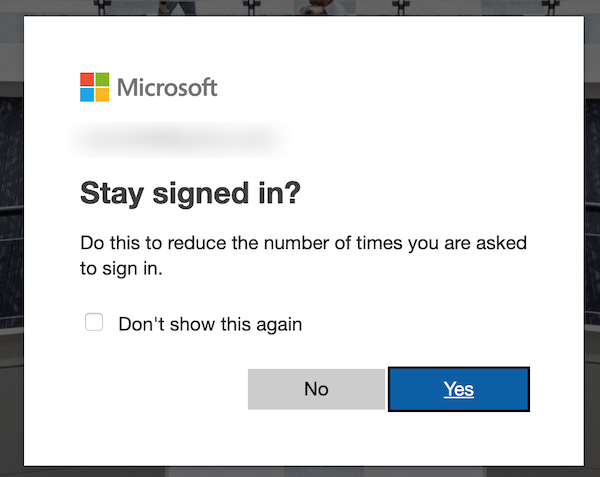Decline by clicking the No button
600x477 pixels.
(316, 389)
